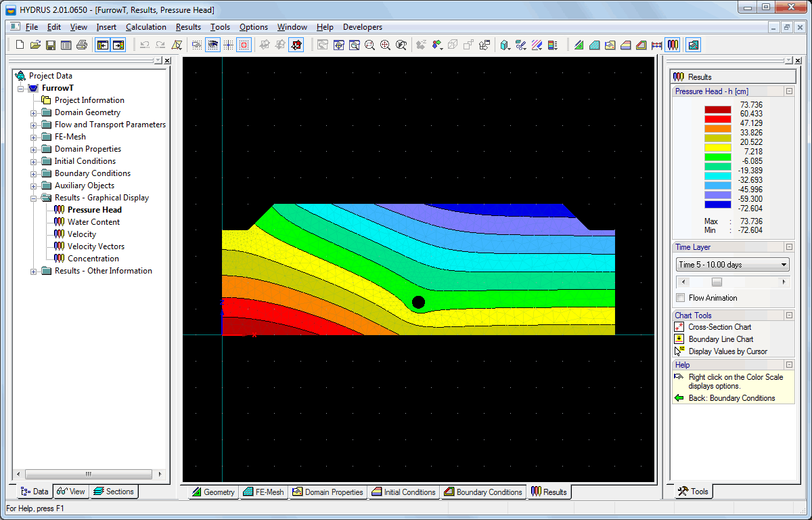Select Water Content in results tree
This screenshot has height=520, width=812.
pos(93,222)
